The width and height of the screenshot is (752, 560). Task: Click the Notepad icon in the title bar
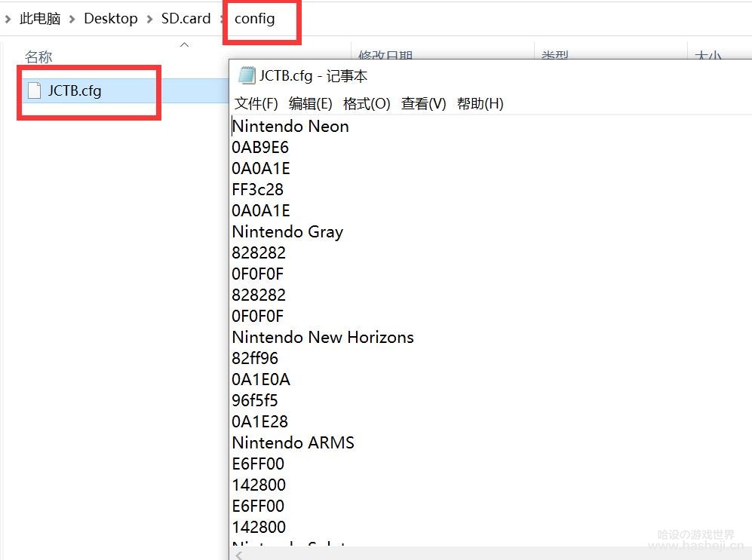247,75
